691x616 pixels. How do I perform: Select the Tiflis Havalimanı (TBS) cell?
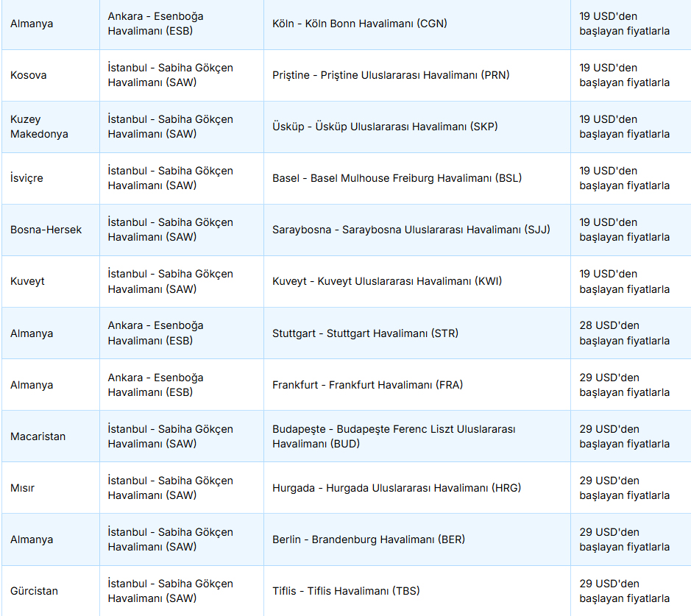346,591
